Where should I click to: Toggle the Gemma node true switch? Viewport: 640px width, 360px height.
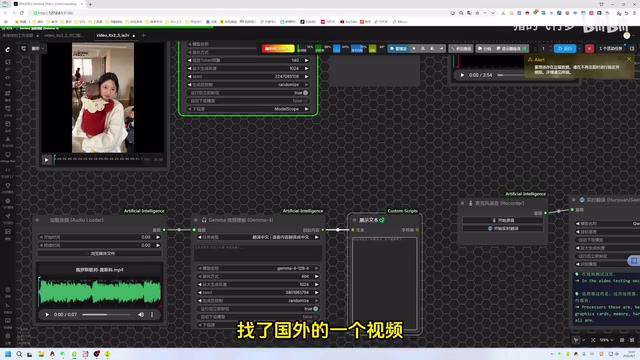316,309
